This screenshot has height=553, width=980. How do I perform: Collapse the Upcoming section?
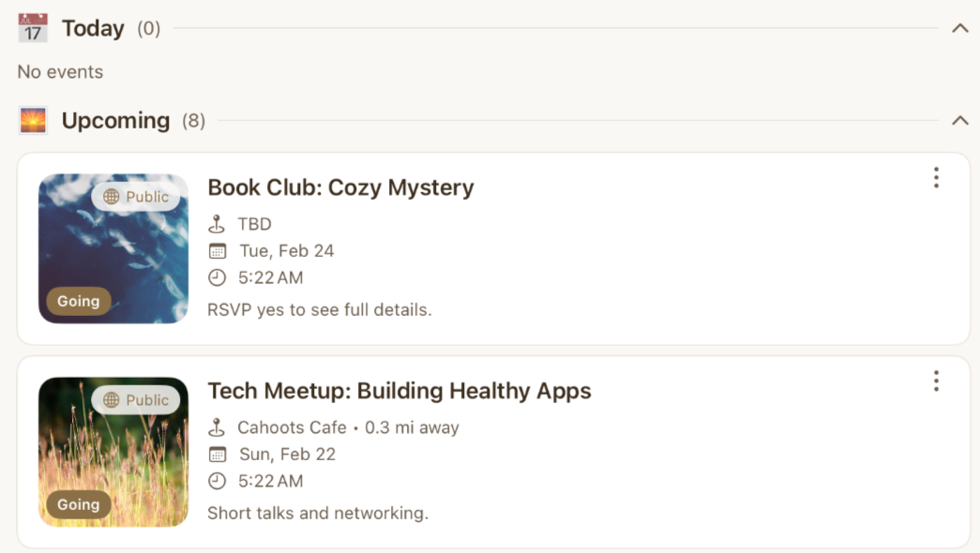(x=959, y=120)
